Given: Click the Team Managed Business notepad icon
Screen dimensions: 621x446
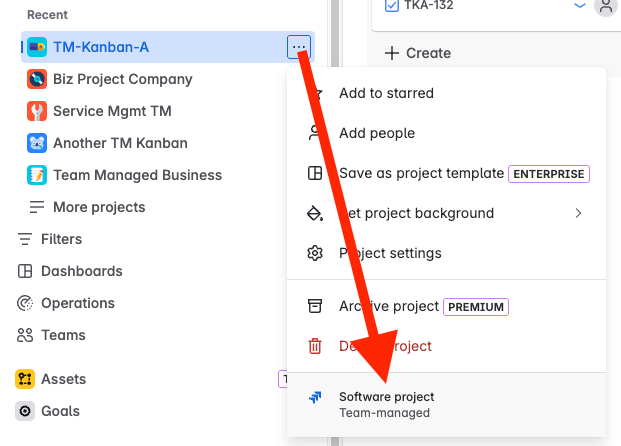Looking at the screenshot, I should [x=37, y=175].
